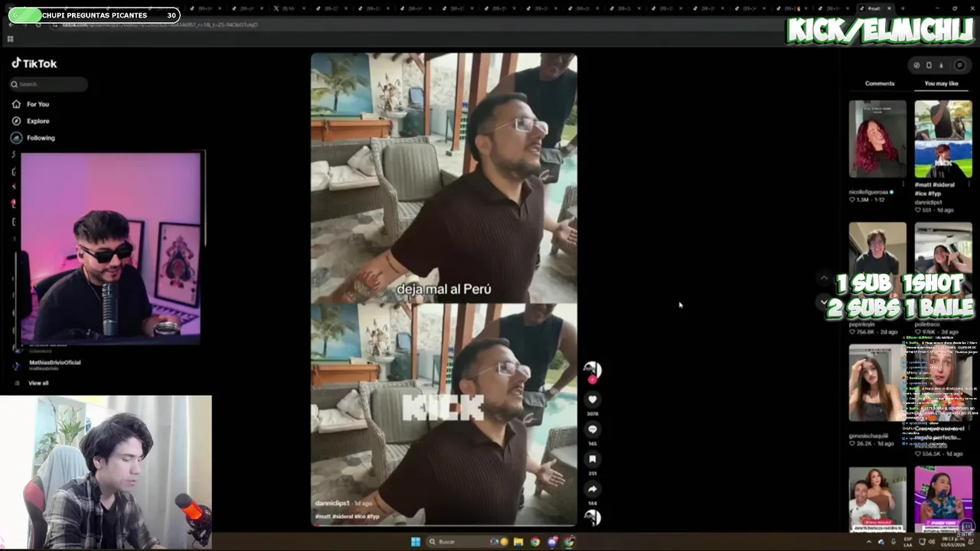Click the TikTok logo
The height and width of the screenshot is (551, 980).
pyautogui.click(x=34, y=64)
